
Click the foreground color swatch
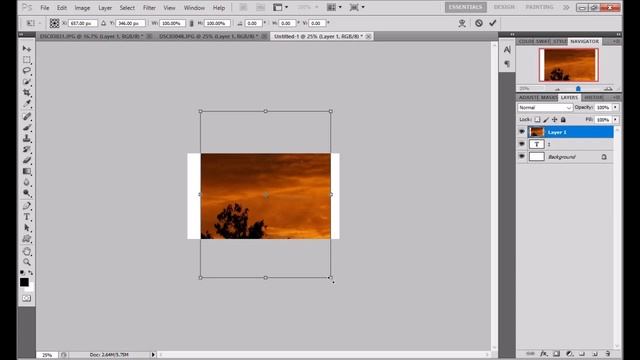pyautogui.click(x=24, y=282)
